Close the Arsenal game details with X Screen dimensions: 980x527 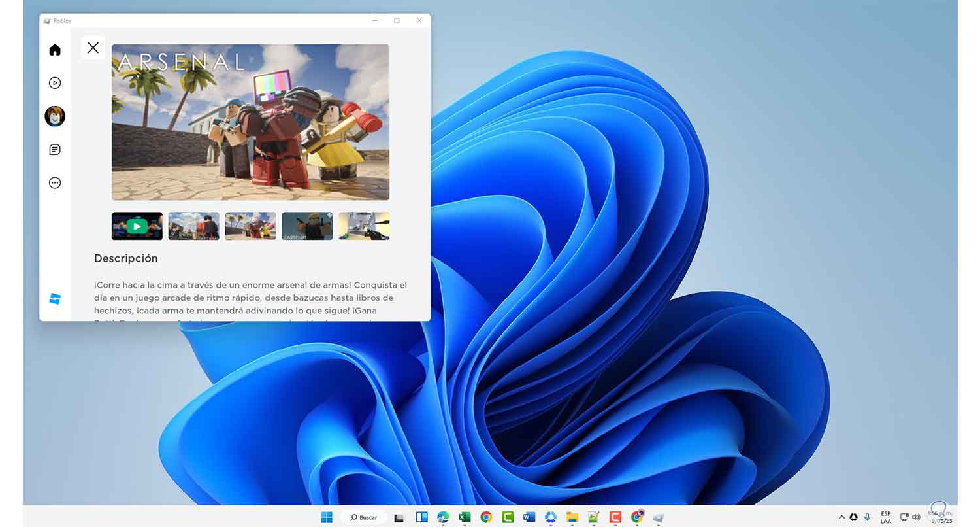pyautogui.click(x=93, y=48)
